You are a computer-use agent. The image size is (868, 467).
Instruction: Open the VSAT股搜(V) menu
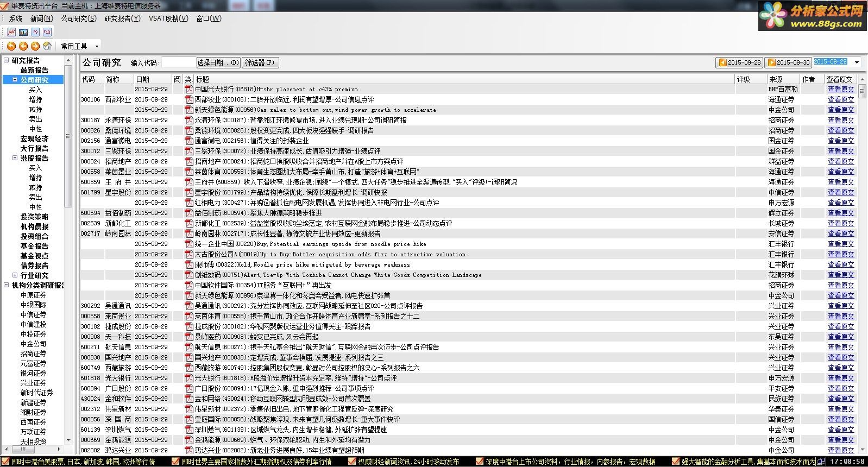pyautogui.click(x=168, y=18)
